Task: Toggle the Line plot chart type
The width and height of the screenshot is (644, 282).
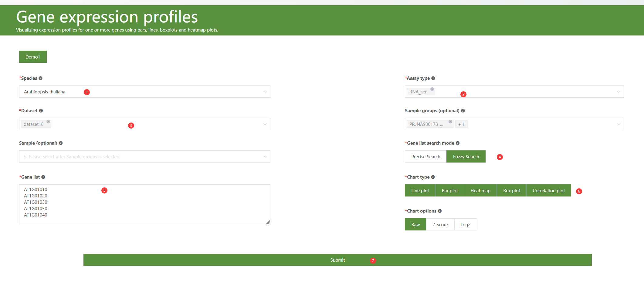Action: [420, 190]
